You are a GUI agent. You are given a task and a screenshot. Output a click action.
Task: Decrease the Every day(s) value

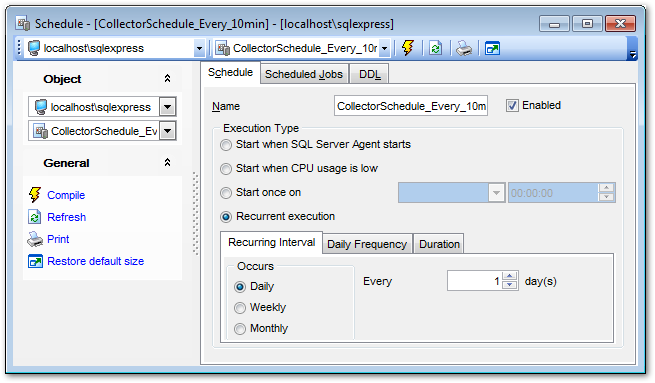tap(509, 285)
